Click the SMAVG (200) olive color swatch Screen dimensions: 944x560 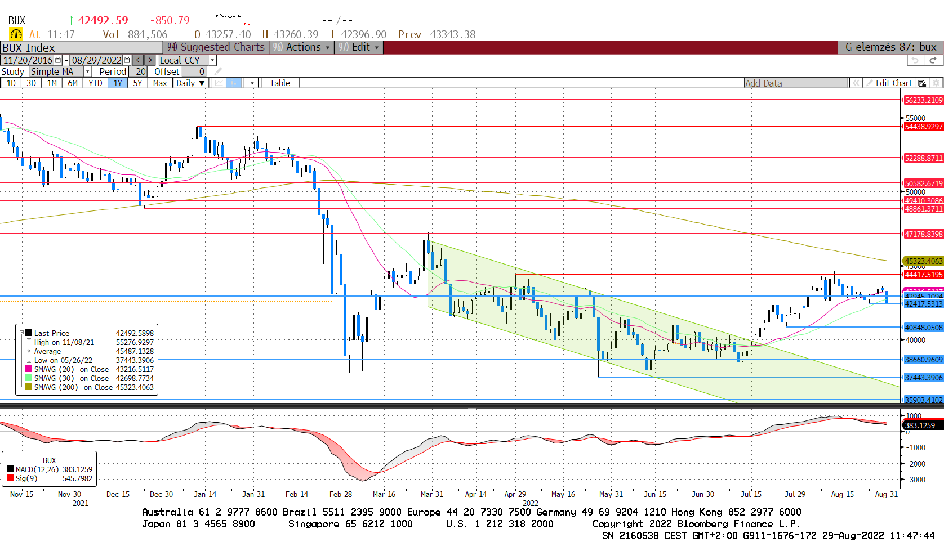29,387
